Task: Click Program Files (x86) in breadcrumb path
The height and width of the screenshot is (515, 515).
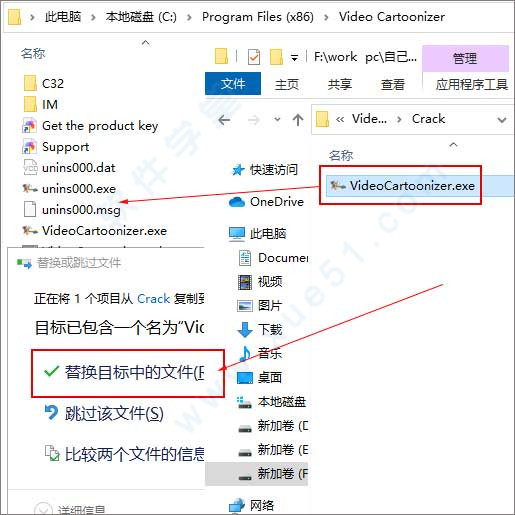Action: (258, 17)
